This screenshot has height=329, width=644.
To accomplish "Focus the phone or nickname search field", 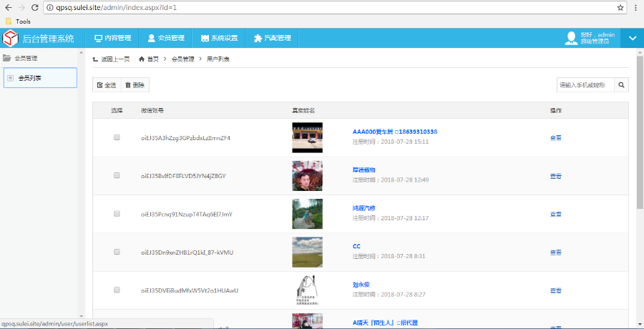I will point(585,85).
